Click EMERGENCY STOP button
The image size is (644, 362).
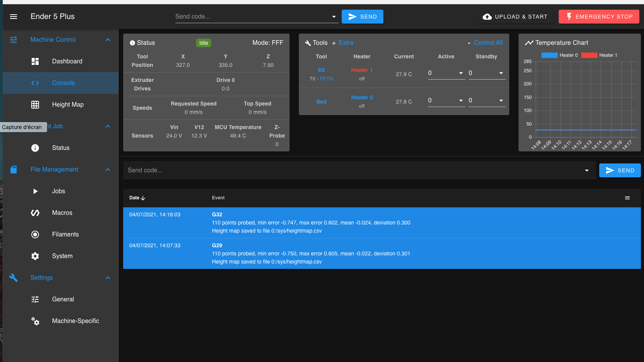(599, 17)
